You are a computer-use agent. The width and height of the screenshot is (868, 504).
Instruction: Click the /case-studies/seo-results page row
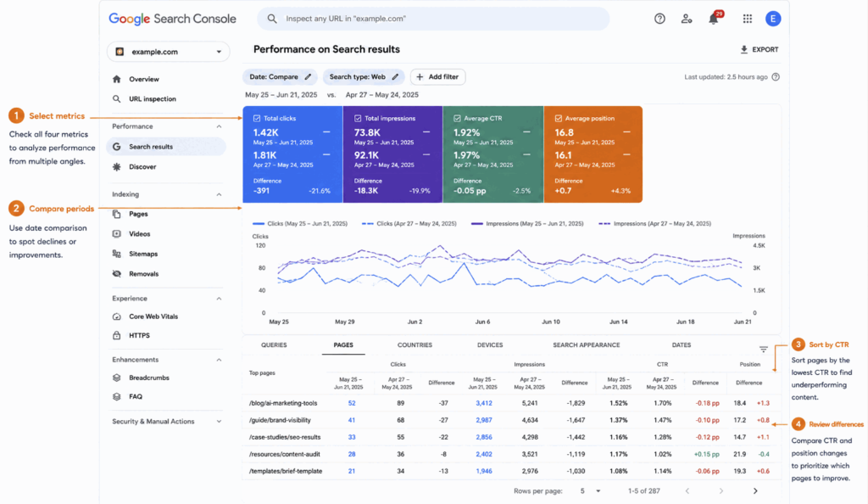pos(511,437)
